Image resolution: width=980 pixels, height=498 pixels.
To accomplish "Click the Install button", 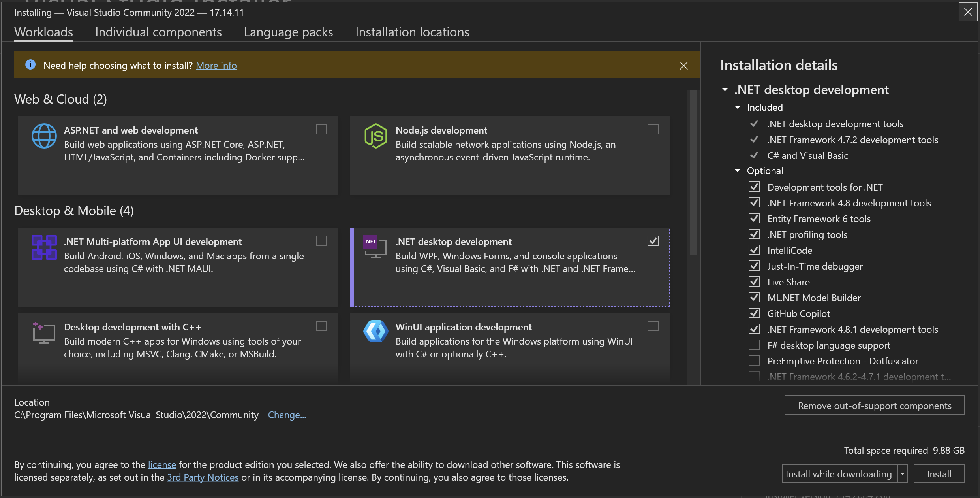I will 939,473.
